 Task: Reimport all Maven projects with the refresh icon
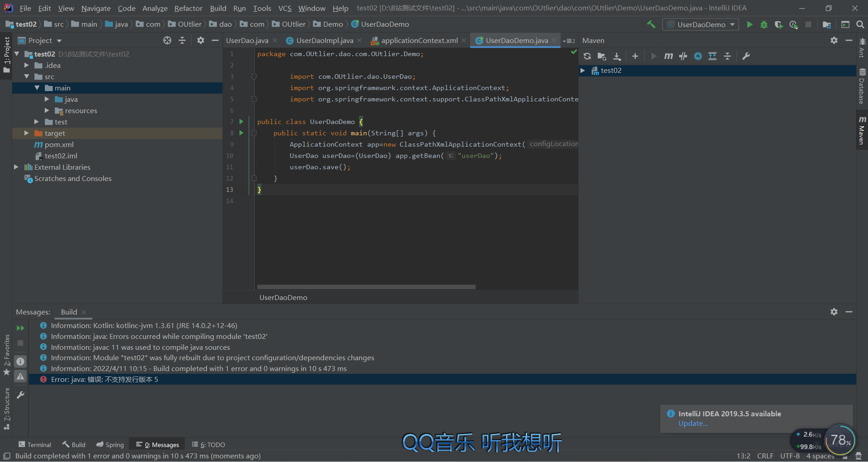tap(587, 56)
